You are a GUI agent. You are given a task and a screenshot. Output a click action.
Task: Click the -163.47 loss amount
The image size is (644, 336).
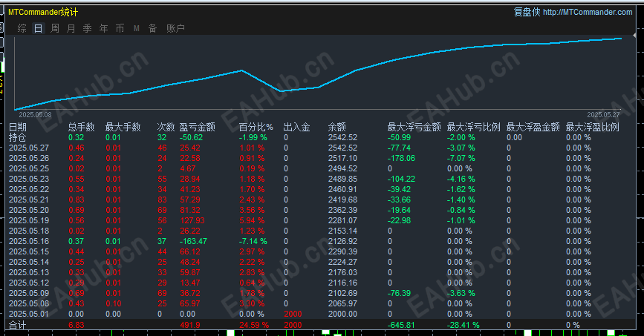[x=193, y=241]
